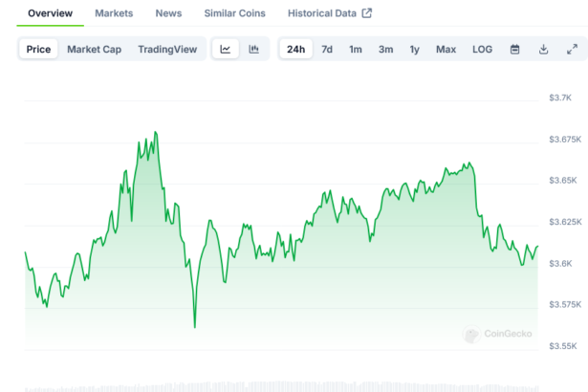Click the external link icon beside Historical Data
The width and height of the screenshot is (588, 392).
point(366,13)
